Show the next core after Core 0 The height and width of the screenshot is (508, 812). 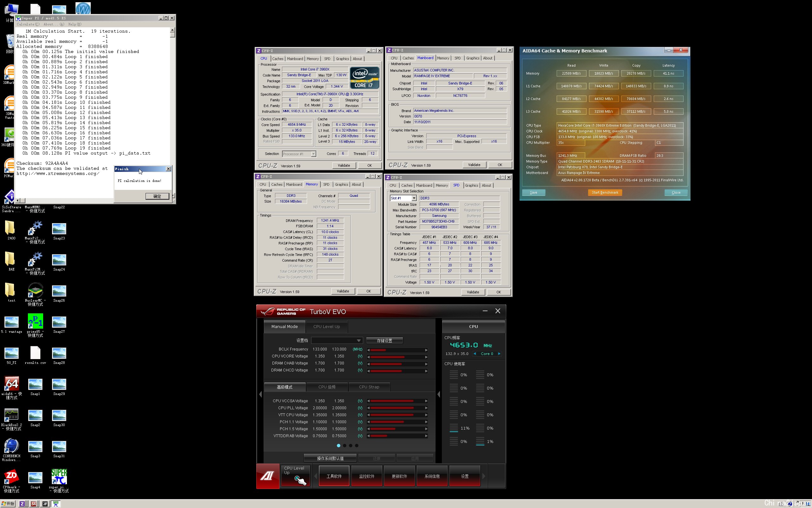tap(499, 353)
